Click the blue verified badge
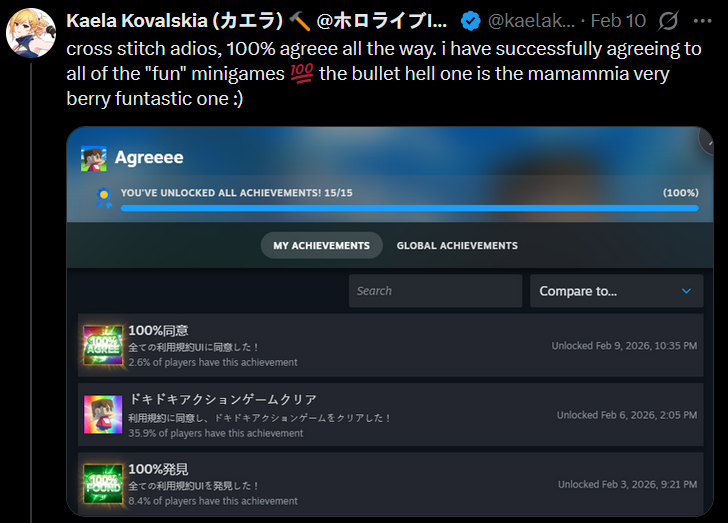 pyautogui.click(x=470, y=21)
